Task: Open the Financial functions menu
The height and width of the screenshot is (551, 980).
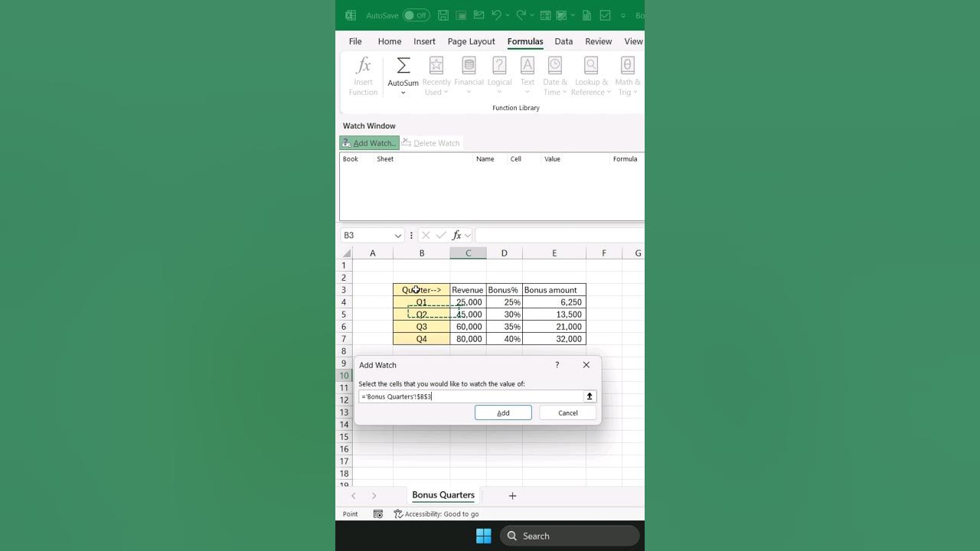Action: pos(469,76)
